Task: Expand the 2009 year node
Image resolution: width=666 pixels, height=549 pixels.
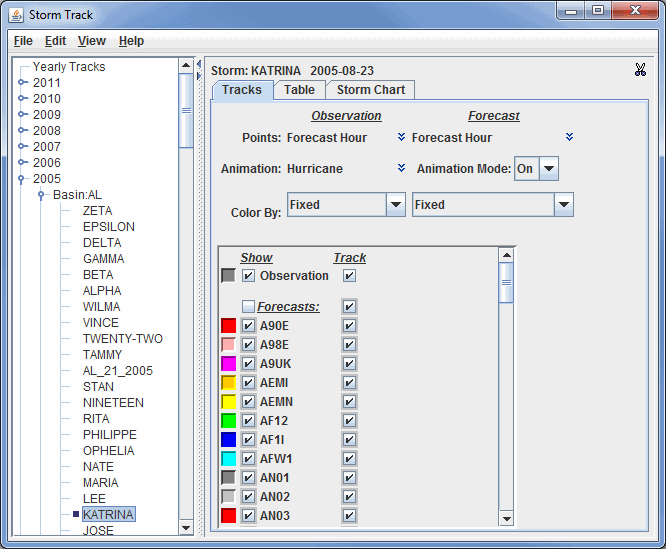Action: coord(22,114)
